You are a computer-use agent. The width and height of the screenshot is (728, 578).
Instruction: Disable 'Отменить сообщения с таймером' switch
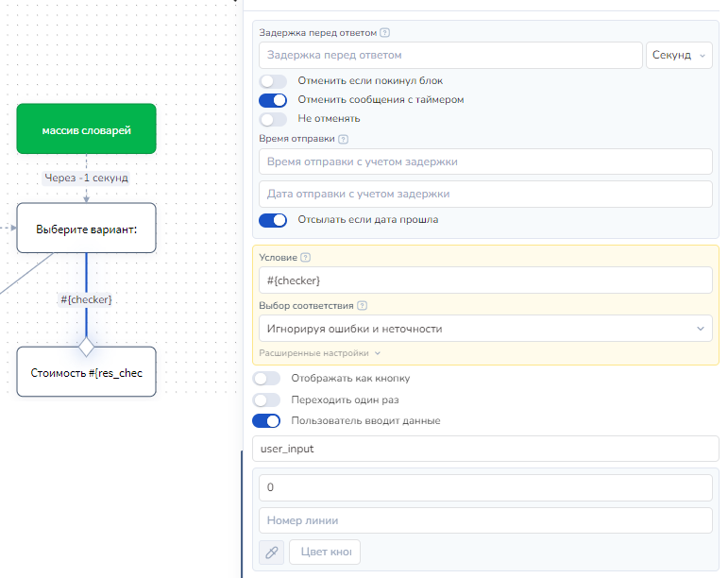click(x=273, y=100)
